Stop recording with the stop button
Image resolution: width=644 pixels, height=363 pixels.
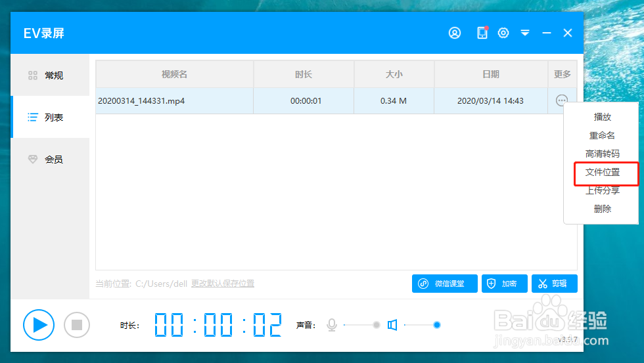[77, 325]
